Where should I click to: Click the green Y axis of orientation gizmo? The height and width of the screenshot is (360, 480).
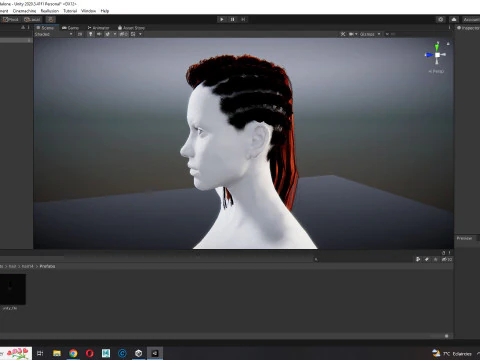click(x=437, y=46)
